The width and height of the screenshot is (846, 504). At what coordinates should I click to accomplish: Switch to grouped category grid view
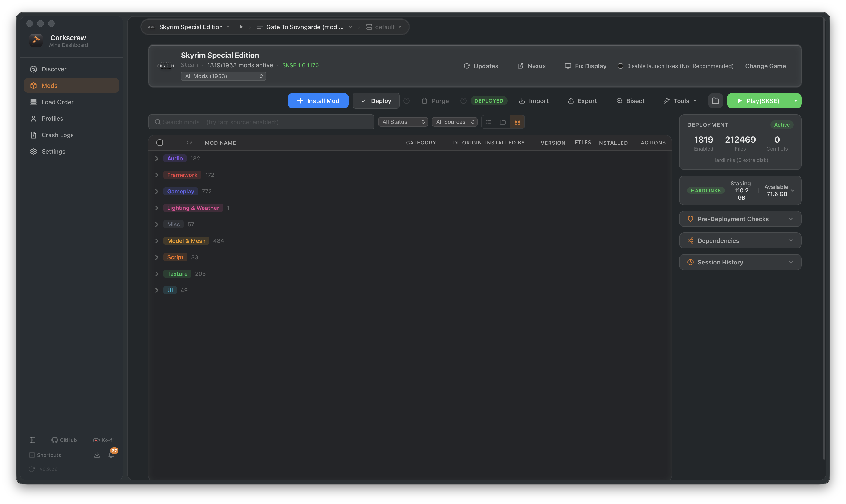pos(517,122)
